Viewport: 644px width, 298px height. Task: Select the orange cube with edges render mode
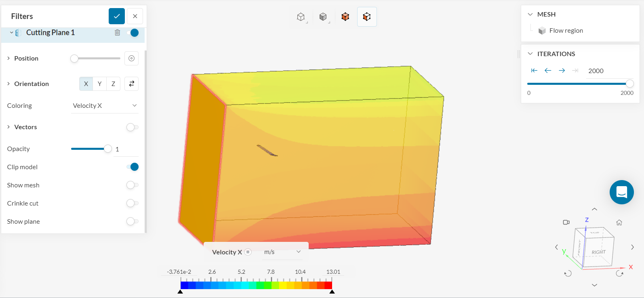[x=367, y=17]
